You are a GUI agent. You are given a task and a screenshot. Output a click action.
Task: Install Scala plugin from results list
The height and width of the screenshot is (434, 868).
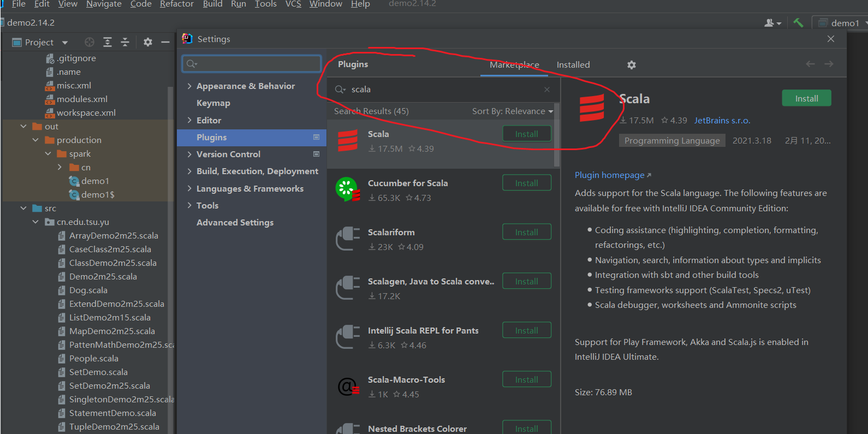coord(526,134)
